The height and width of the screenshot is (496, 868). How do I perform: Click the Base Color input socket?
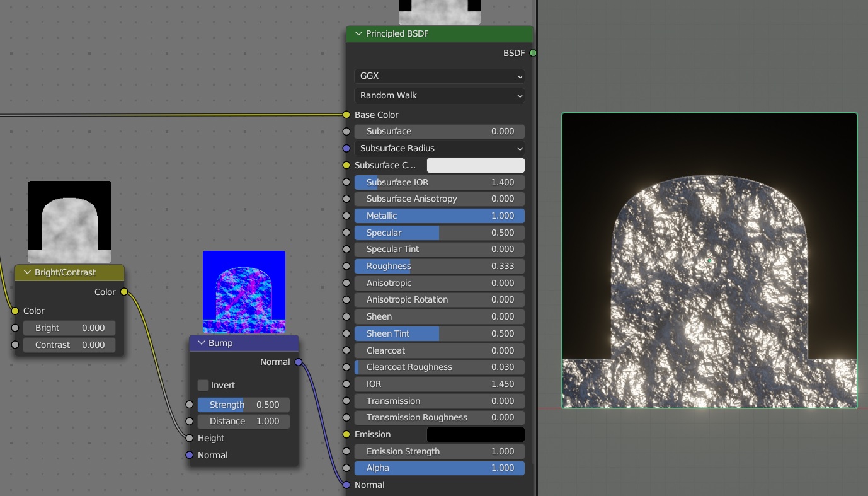(x=346, y=115)
